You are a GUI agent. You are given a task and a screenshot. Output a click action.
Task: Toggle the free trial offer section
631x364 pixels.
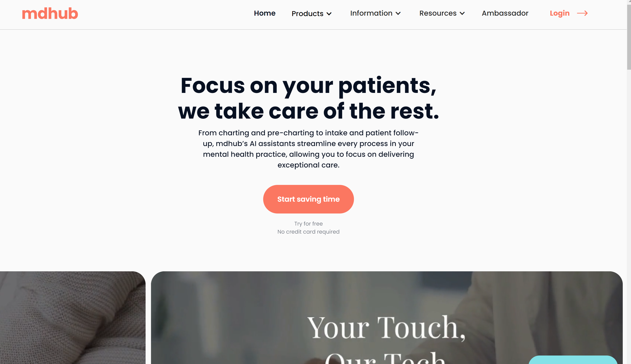click(308, 228)
